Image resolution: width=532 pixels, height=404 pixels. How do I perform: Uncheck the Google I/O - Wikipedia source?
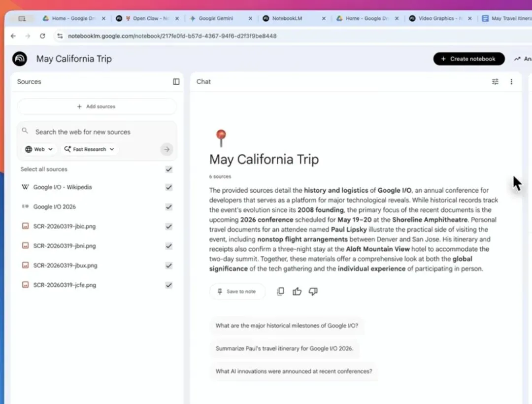click(x=168, y=187)
